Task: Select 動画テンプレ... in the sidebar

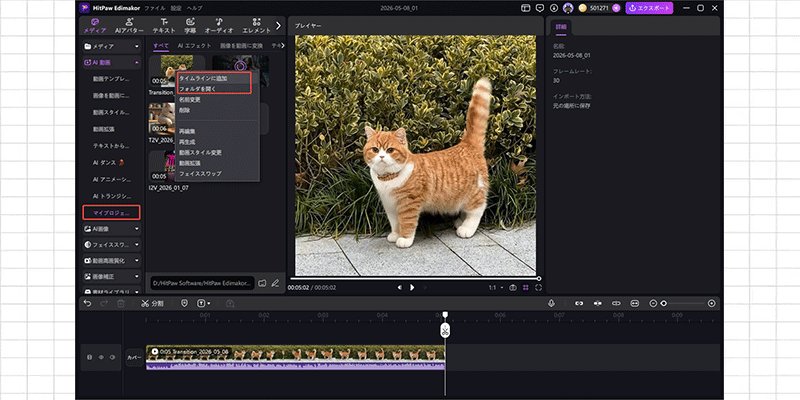Action: [111, 80]
